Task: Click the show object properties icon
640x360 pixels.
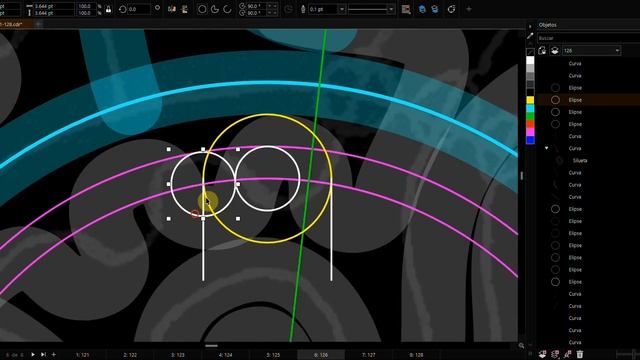Action: (542, 51)
